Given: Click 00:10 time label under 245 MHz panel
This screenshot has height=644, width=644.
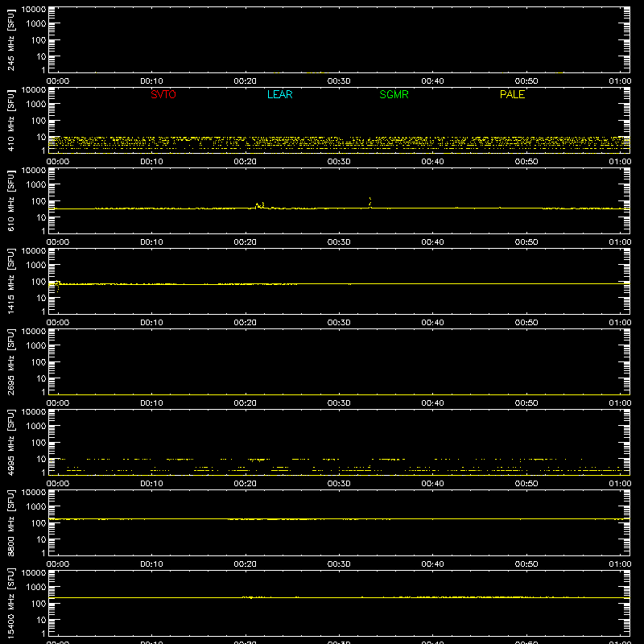Looking at the screenshot, I should coord(151,81).
